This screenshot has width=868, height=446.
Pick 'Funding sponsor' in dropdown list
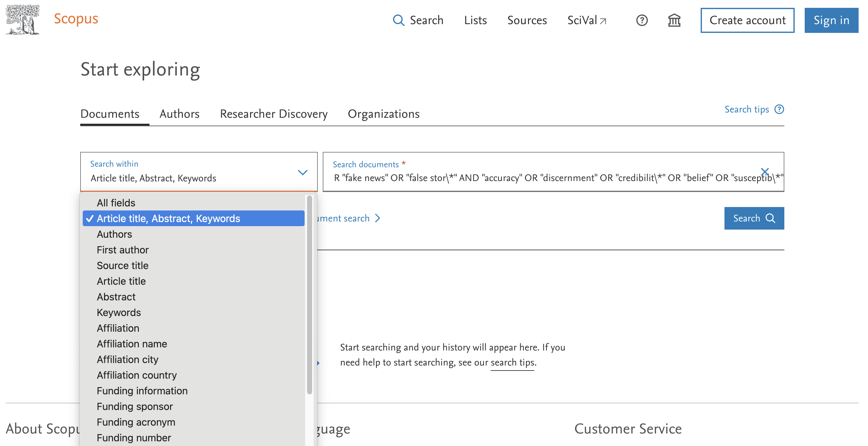pyautogui.click(x=134, y=406)
